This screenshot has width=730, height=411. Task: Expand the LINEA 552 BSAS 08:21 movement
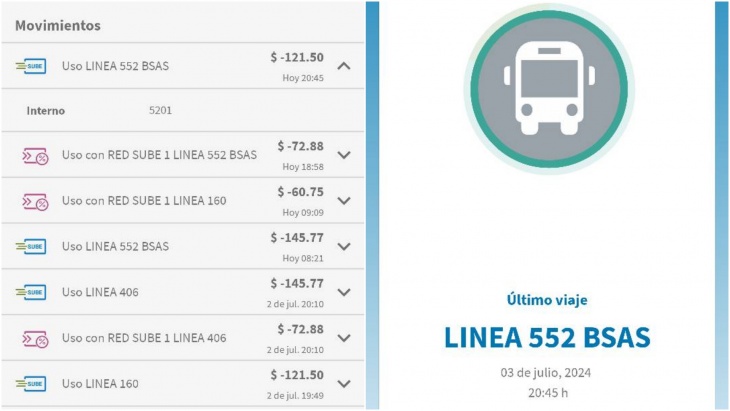point(344,246)
